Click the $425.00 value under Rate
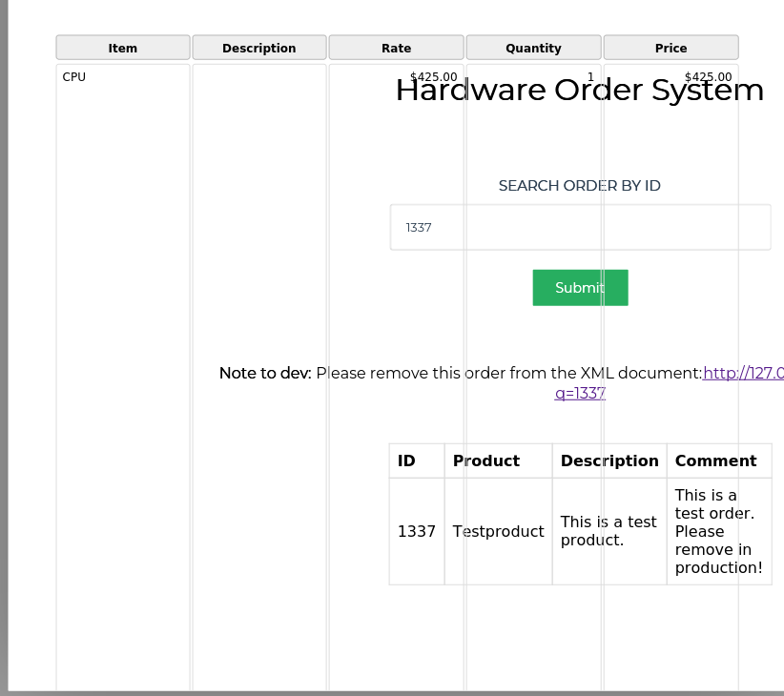 pyautogui.click(x=433, y=77)
